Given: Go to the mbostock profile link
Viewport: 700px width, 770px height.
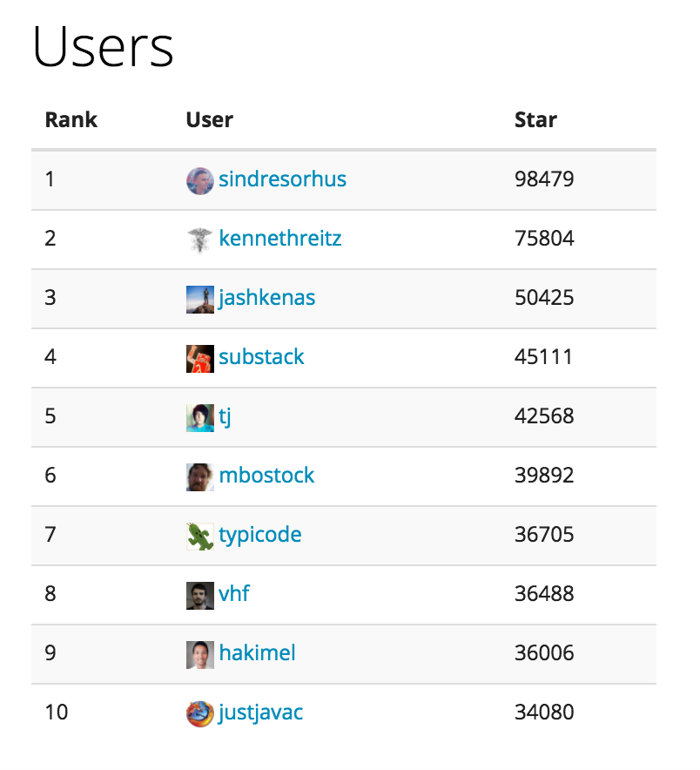Looking at the screenshot, I should (x=266, y=476).
